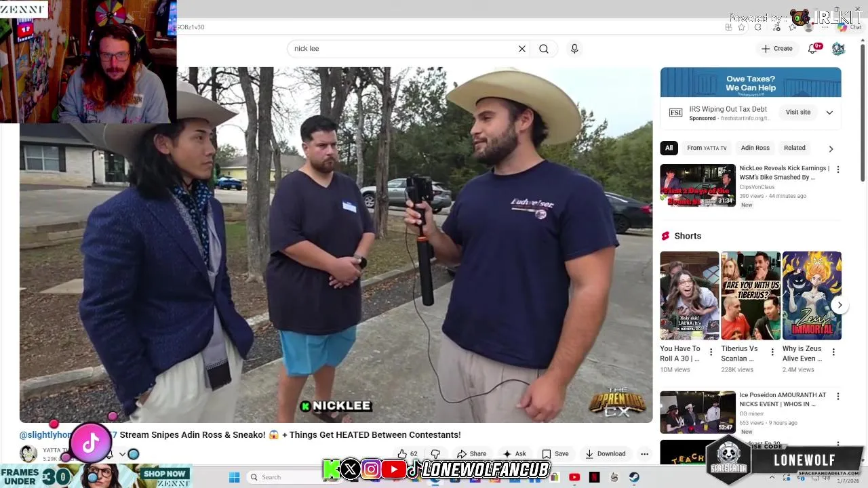Open the Copilot Chat button
Screen dimensions: 868x488
(848, 27)
